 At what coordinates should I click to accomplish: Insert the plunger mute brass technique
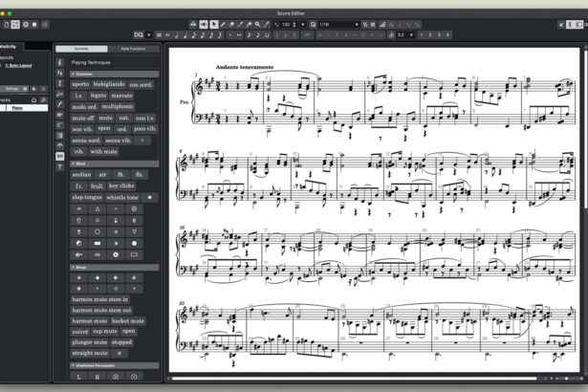(90, 342)
